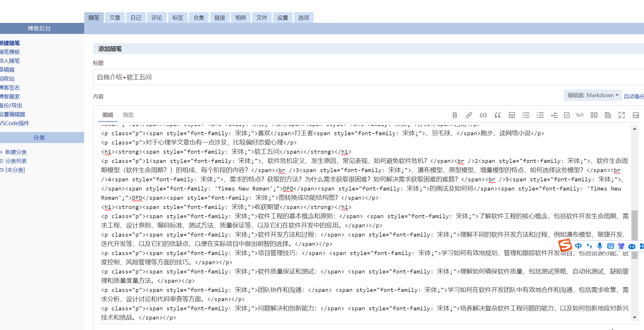Insert unordered bullet list

(526, 115)
